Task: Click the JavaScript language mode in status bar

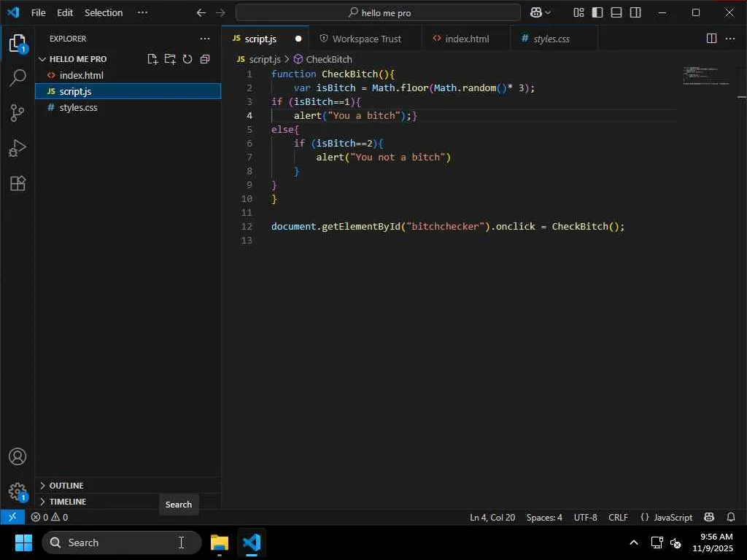Action: [666, 517]
